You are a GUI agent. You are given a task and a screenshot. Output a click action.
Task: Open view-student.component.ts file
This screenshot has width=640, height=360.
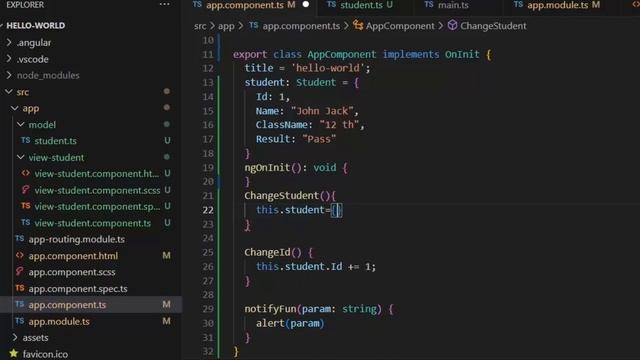tap(93, 223)
